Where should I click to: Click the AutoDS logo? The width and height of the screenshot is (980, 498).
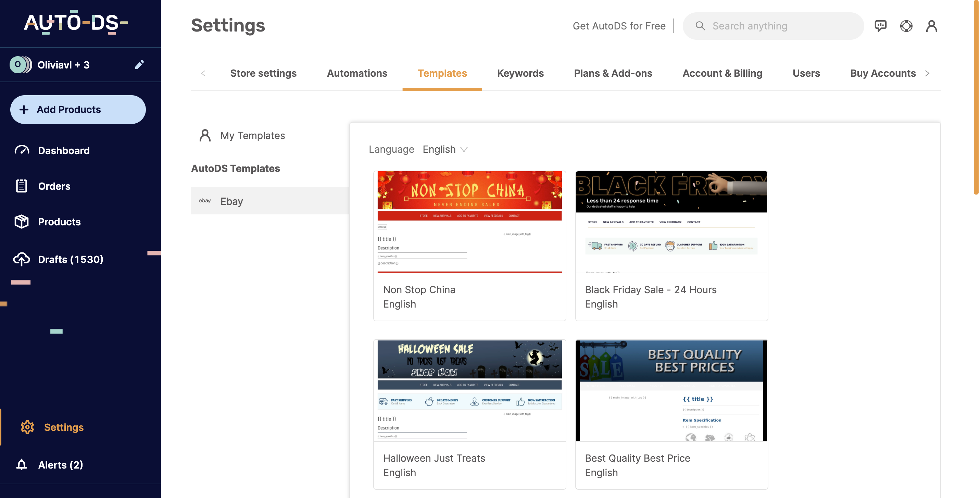[x=76, y=23]
